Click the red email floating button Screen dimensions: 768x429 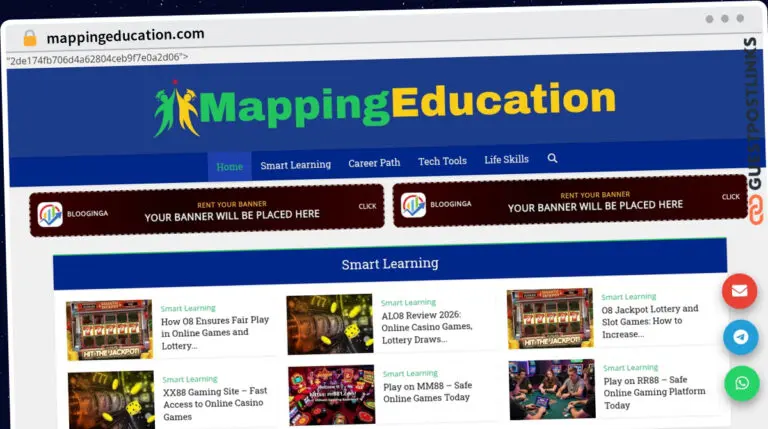pyautogui.click(x=739, y=291)
